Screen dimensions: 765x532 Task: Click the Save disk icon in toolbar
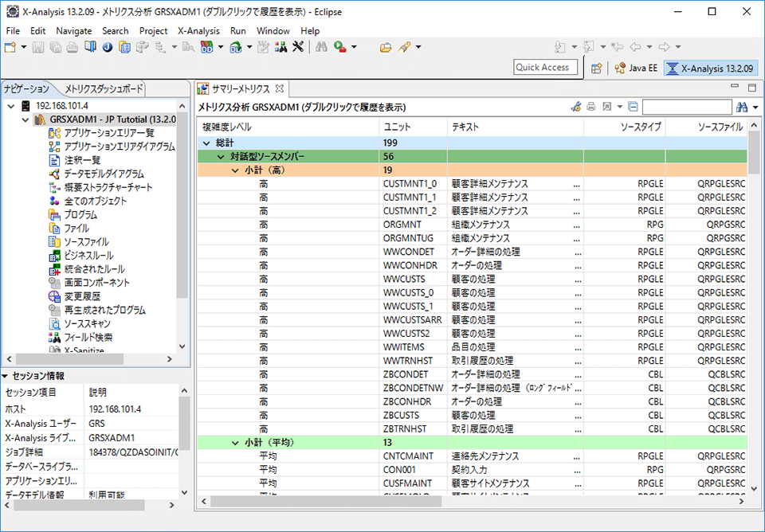click(x=38, y=47)
